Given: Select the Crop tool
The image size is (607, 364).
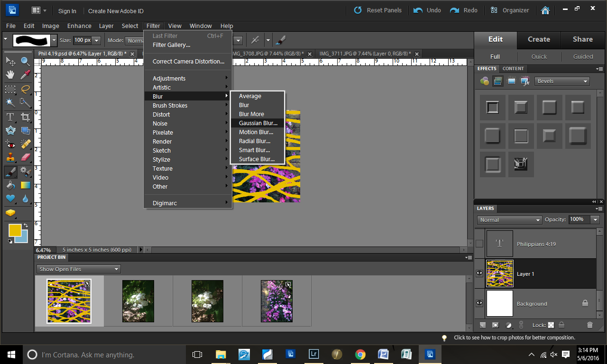Looking at the screenshot, I should tap(25, 117).
